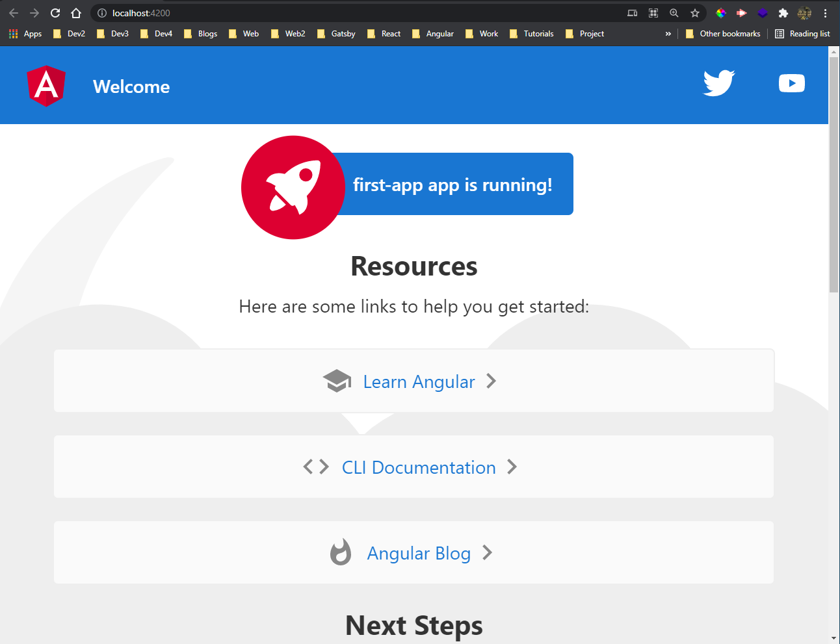This screenshot has height=644, width=840.
Task: Click chevron next to CLI Documentation
Action: pos(512,467)
